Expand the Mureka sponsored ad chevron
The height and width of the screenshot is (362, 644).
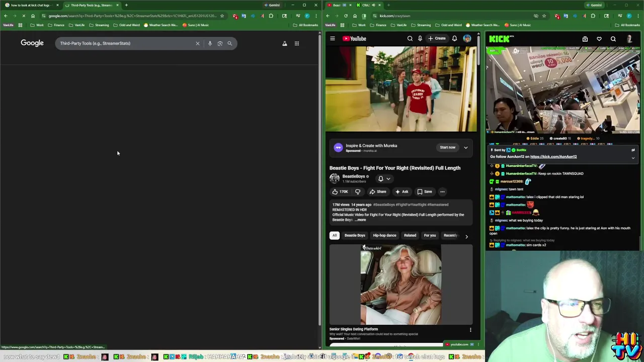tap(466, 147)
